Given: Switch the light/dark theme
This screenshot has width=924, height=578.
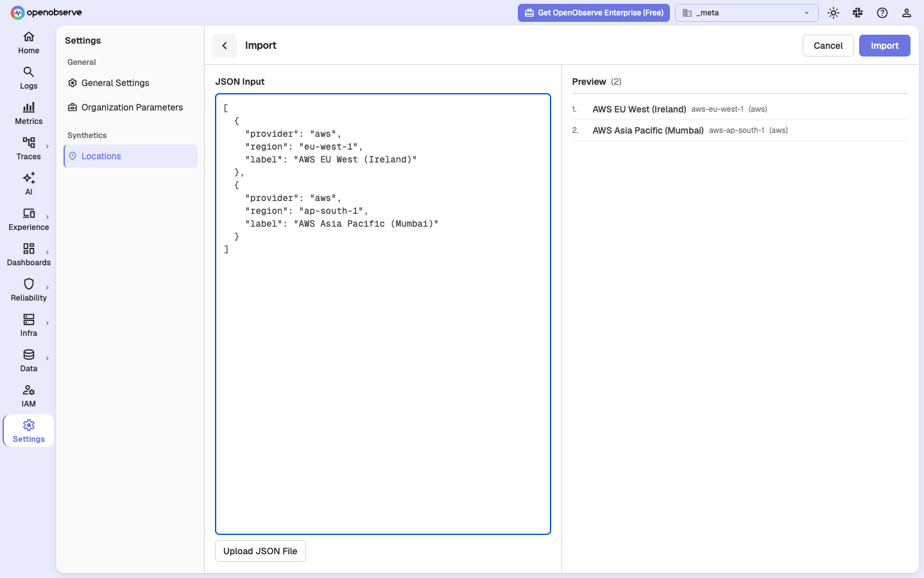Looking at the screenshot, I should 834,13.
